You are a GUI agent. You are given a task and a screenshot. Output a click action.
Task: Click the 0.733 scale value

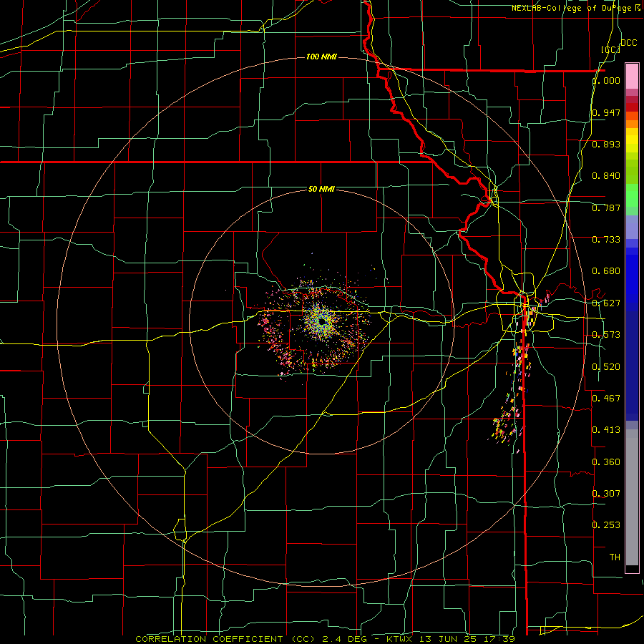coord(606,240)
